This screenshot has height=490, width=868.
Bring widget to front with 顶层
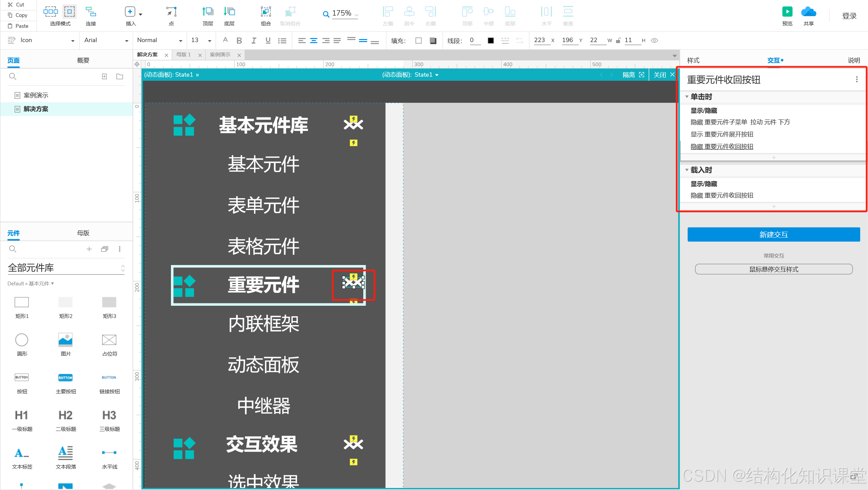[208, 16]
